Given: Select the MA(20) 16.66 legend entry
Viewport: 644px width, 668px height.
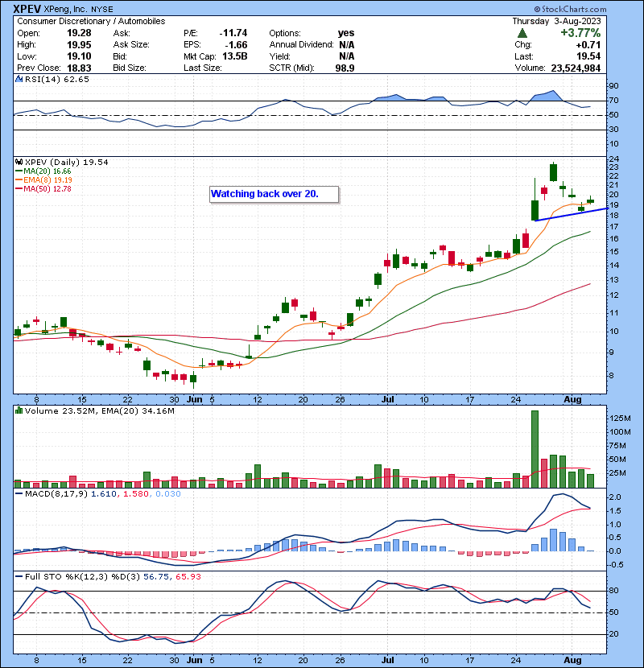Looking at the screenshot, I should click(x=43, y=171).
